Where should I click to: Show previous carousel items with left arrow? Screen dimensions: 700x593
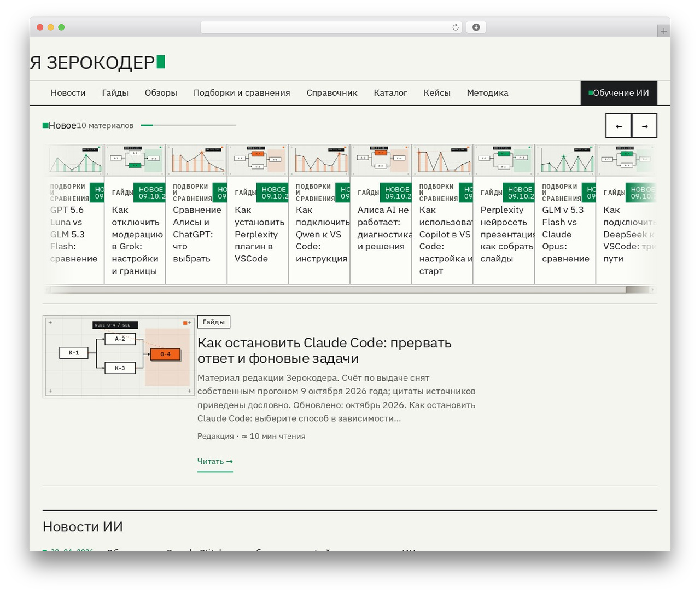[619, 126]
